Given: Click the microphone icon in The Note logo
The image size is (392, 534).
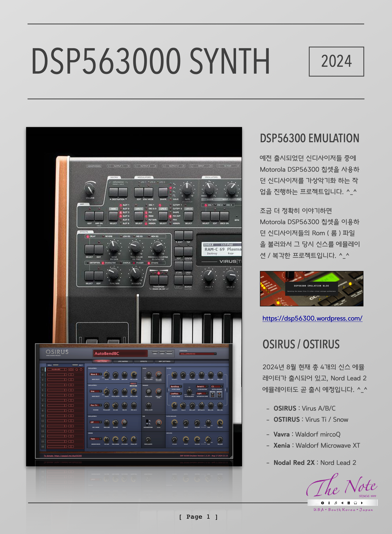Looking at the screenshot, I should pyautogui.click(x=329, y=503).
